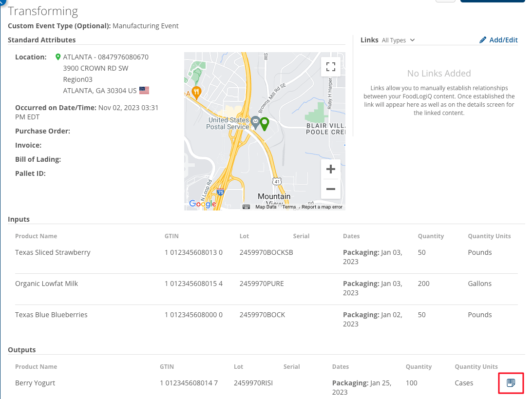Viewport: 532px width, 399px height.
Task: Click the Map Data button
Action: click(266, 207)
